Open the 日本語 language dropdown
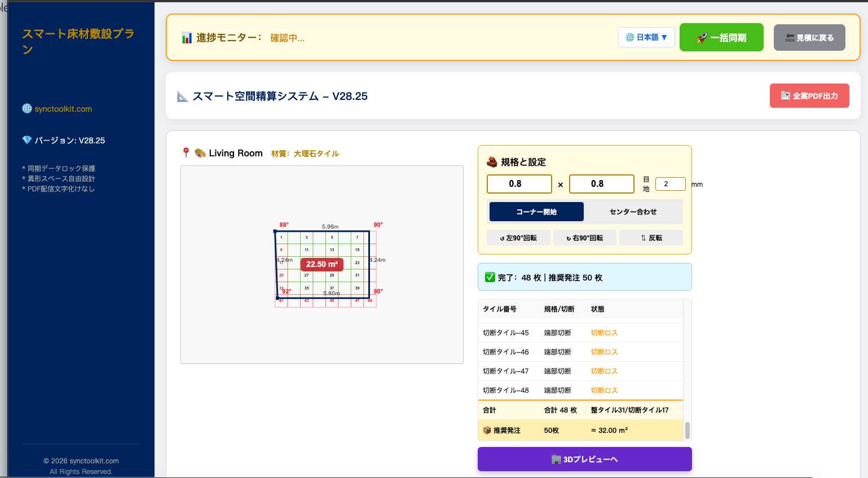The width and height of the screenshot is (868, 478). coord(646,37)
